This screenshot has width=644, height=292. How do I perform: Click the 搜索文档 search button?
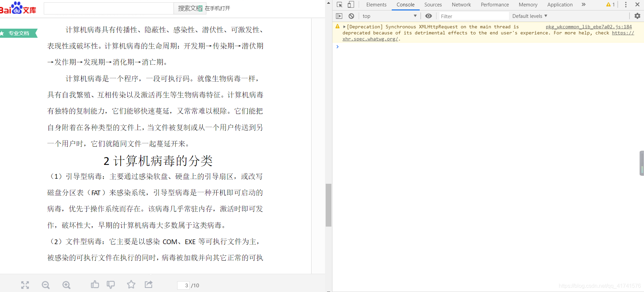click(x=190, y=8)
